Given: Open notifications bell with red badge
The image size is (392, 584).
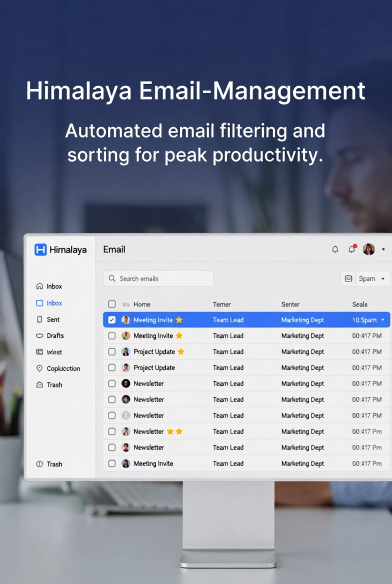Looking at the screenshot, I should tap(351, 249).
